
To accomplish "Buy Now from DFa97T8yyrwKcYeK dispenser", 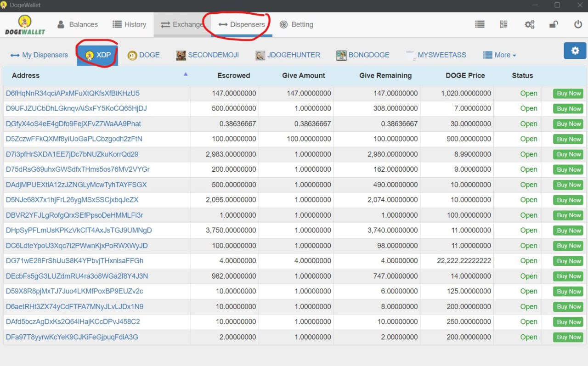I will tap(568, 337).
